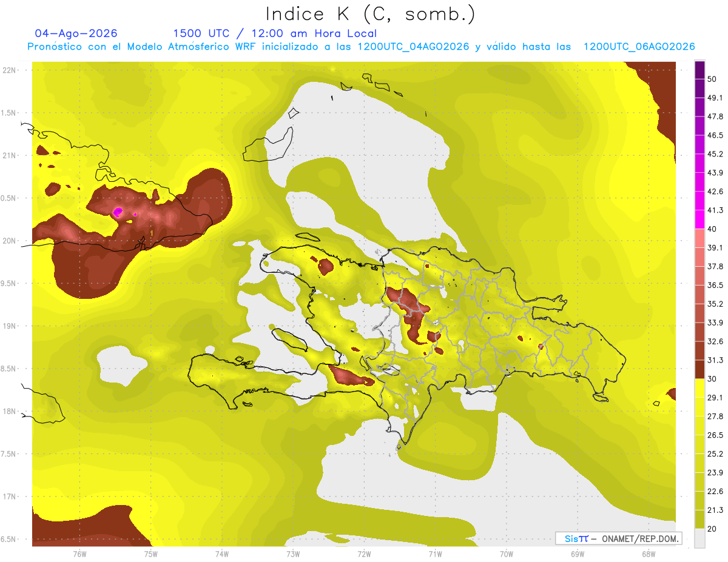
Task: Click the "69W" longitude label
Action: (x=577, y=554)
